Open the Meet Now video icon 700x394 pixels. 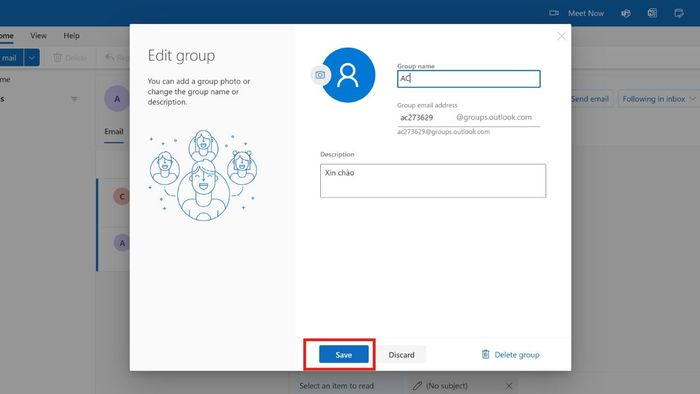point(554,13)
